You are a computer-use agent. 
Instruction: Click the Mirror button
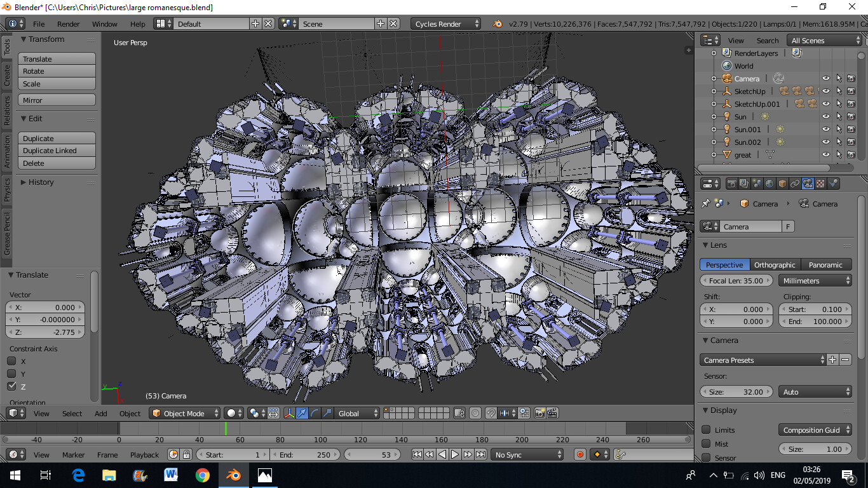57,100
